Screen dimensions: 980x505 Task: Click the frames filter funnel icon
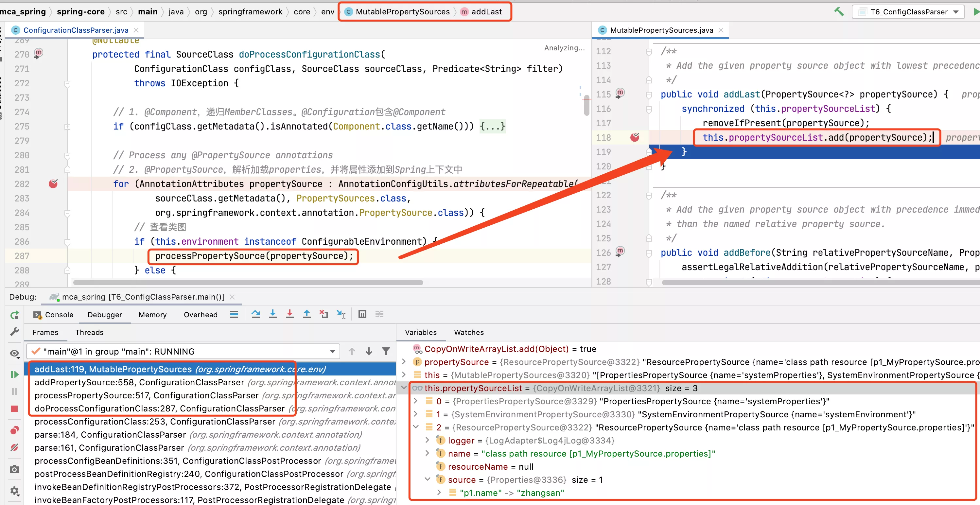pyautogui.click(x=386, y=351)
